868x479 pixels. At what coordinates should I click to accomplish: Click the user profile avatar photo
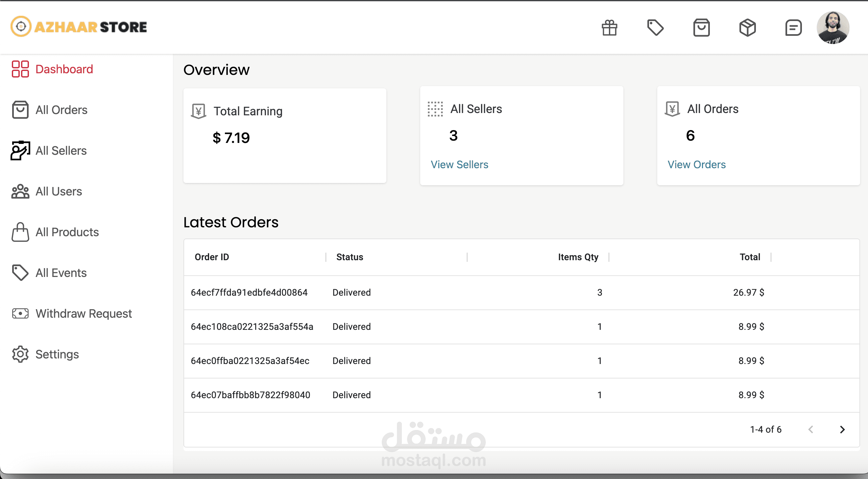click(x=832, y=28)
